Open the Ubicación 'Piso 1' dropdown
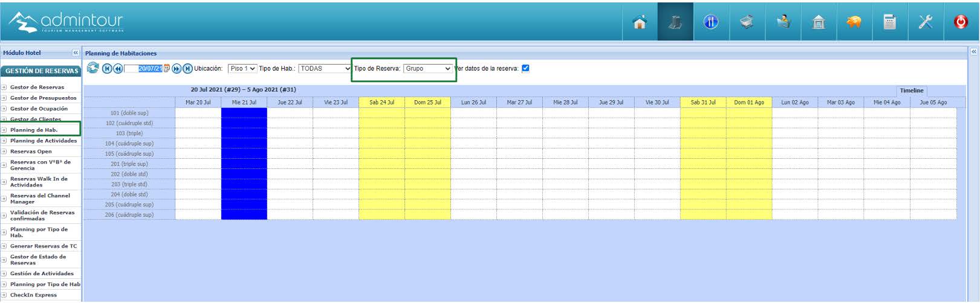This screenshot has height=303, width=980. tap(242, 69)
